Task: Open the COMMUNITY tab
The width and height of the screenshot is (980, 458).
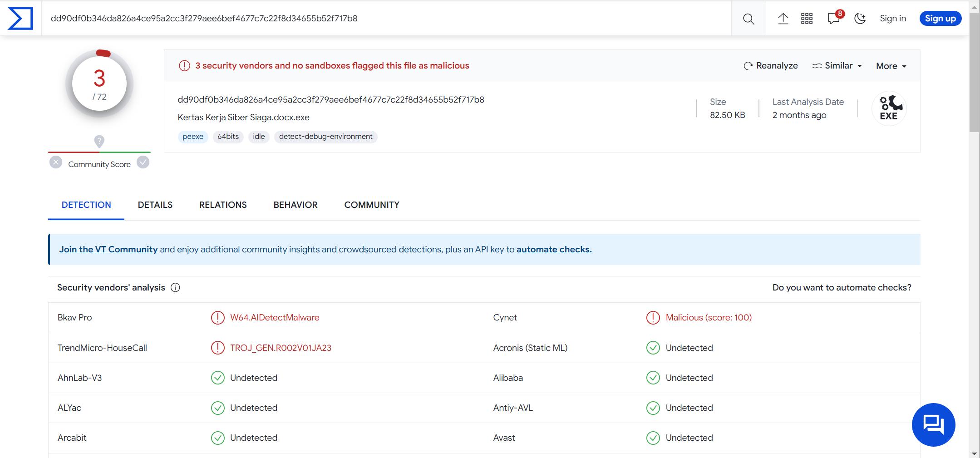Action: pyautogui.click(x=372, y=205)
